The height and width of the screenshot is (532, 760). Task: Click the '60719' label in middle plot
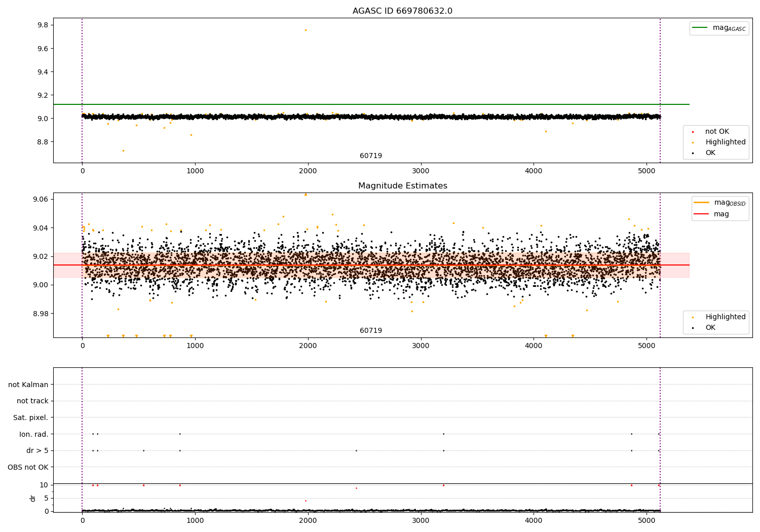click(371, 331)
